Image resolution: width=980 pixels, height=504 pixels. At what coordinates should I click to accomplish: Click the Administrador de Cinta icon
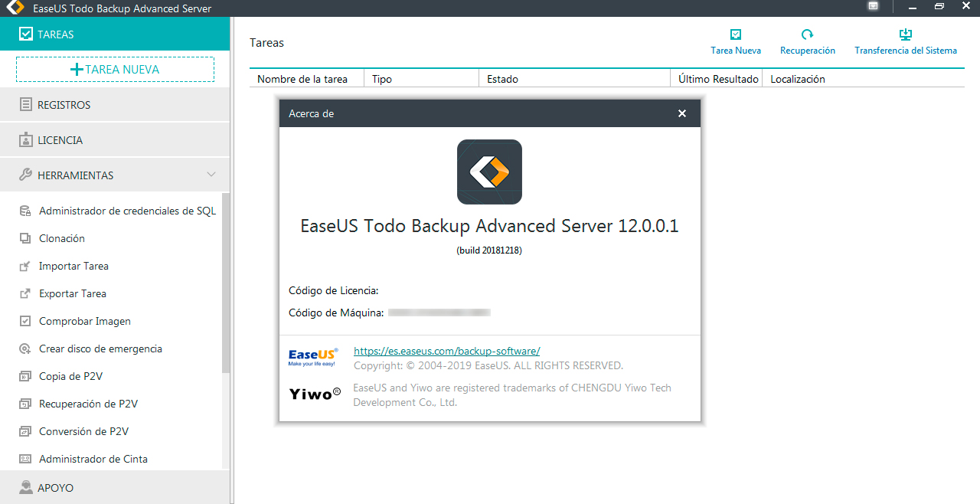[x=25, y=459]
